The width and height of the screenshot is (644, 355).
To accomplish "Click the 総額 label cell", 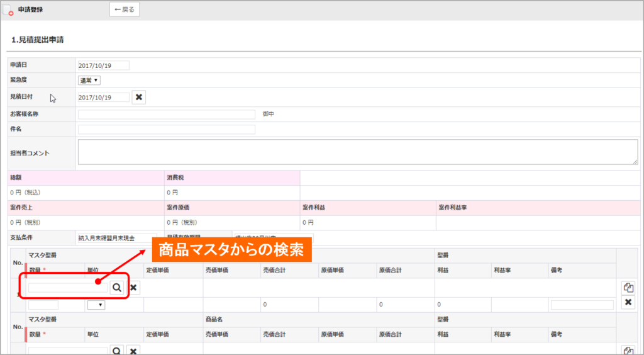I will point(86,178).
